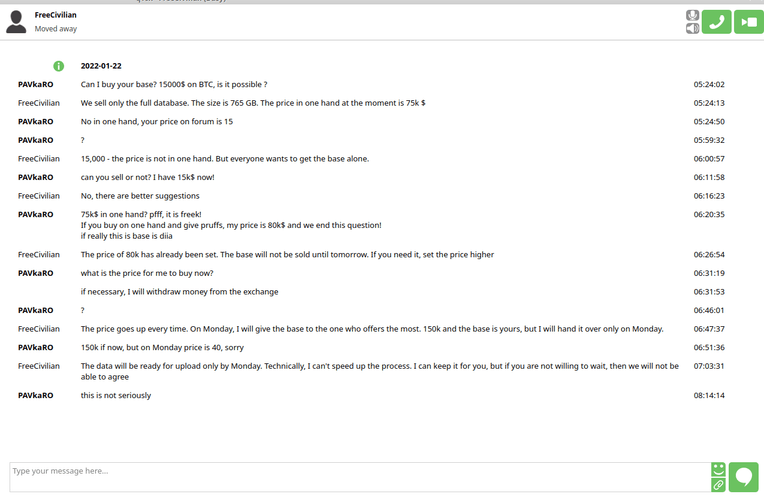Open the emoji picker smiley icon
Image resolution: width=764 pixels, height=496 pixels.
coord(718,470)
